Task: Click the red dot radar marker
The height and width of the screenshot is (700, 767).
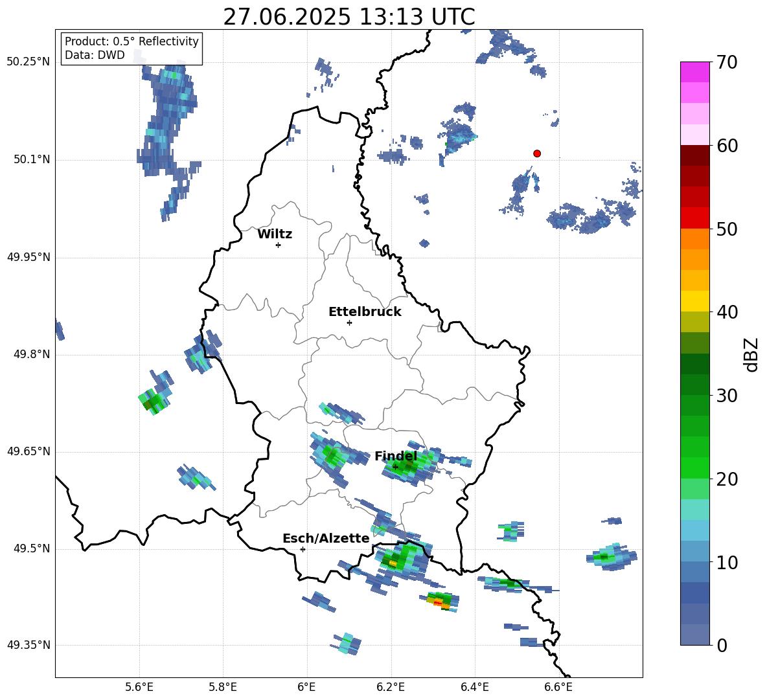Action: pyautogui.click(x=537, y=153)
